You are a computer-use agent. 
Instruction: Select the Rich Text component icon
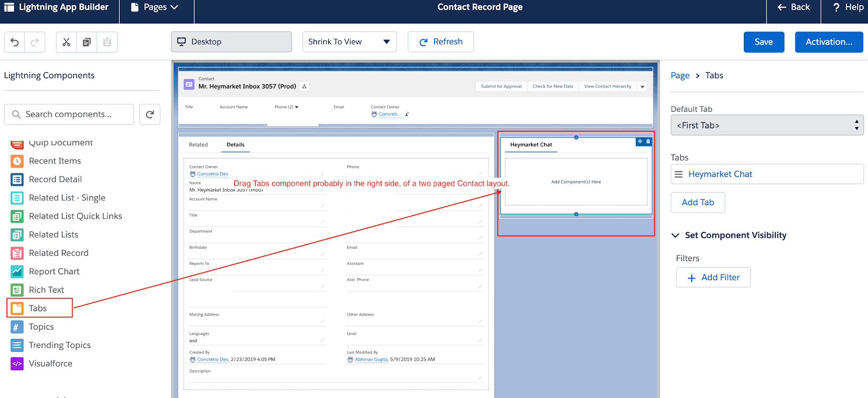[x=17, y=290]
